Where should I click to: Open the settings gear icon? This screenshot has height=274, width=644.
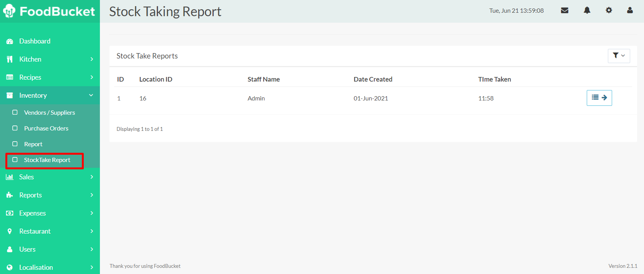[609, 10]
